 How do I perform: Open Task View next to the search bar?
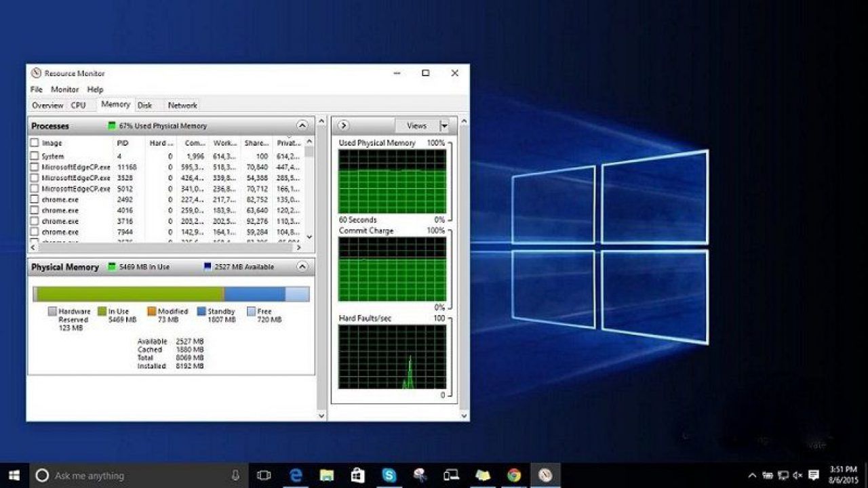point(264,475)
